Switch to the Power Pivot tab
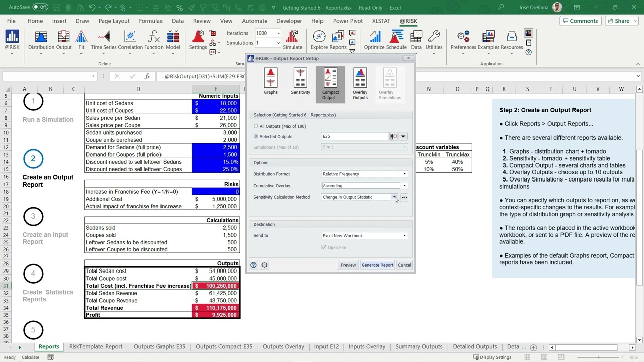Screen dimensions: 644x362 click(x=348, y=21)
